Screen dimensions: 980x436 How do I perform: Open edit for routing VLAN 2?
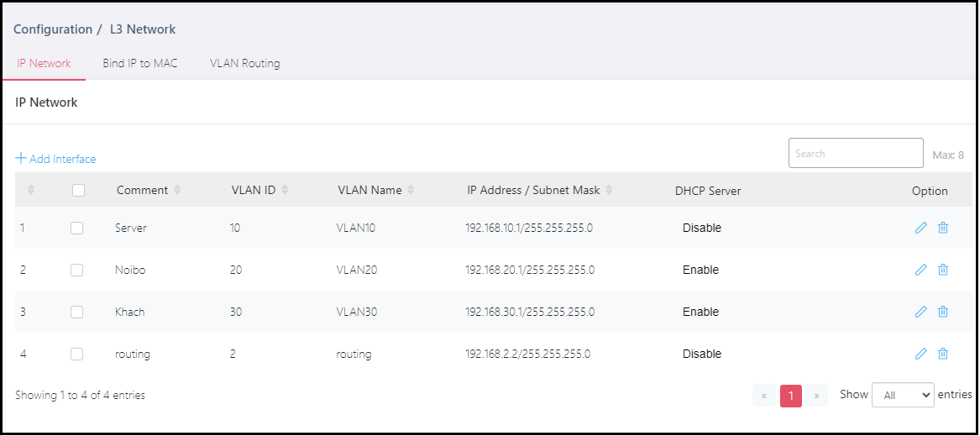(x=920, y=354)
